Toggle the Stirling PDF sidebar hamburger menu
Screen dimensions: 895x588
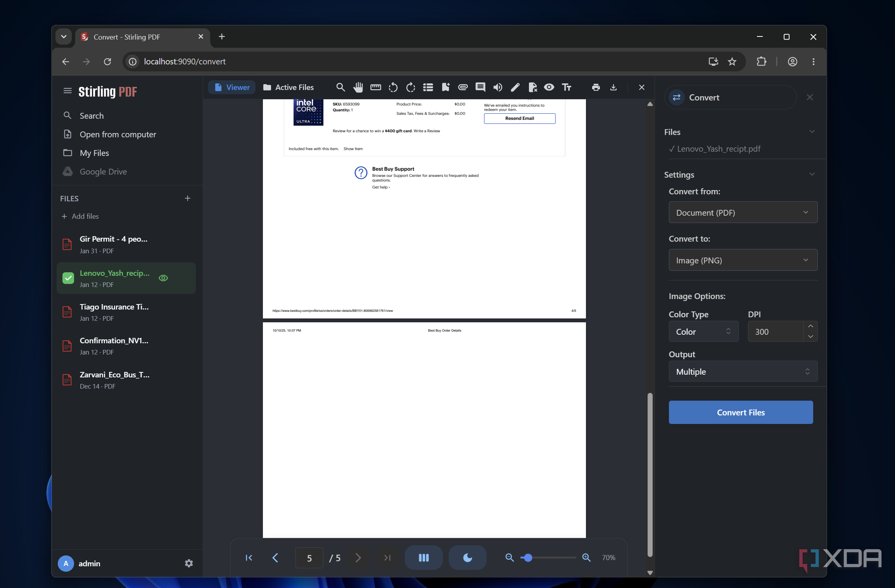tap(67, 91)
